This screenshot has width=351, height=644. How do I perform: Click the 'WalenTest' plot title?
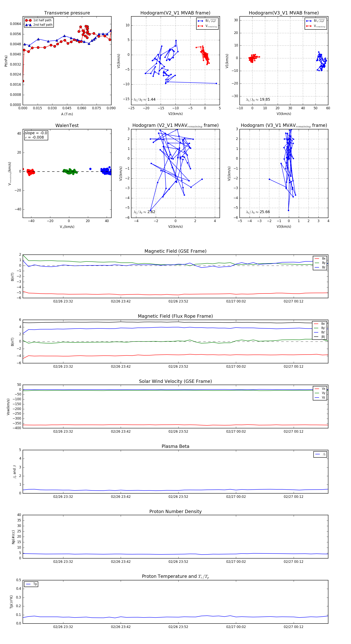click(67, 125)
